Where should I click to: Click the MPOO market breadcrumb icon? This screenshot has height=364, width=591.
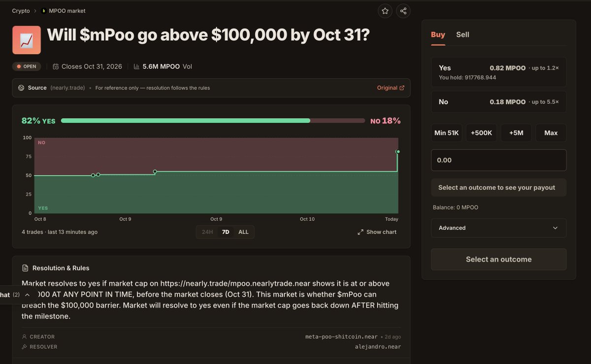tap(43, 11)
